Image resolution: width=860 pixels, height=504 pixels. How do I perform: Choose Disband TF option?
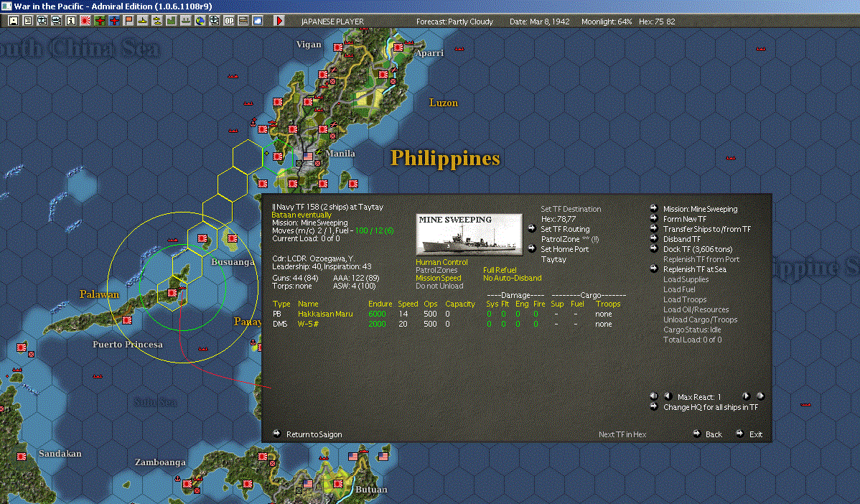coord(682,239)
